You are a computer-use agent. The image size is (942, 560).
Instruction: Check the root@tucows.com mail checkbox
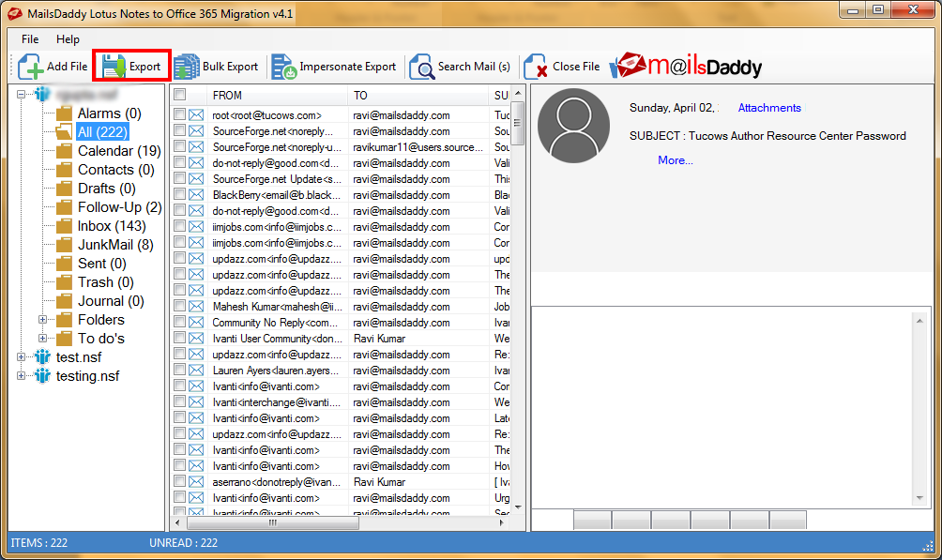179,114
